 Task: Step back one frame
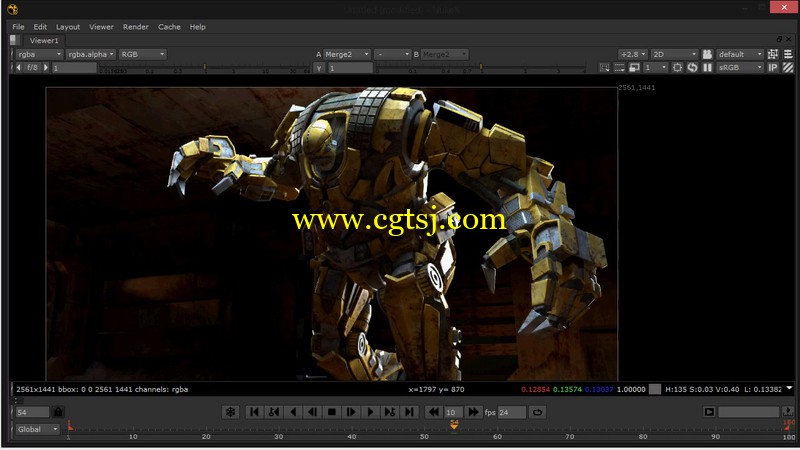pyautogui.click(x=312, y=412)
